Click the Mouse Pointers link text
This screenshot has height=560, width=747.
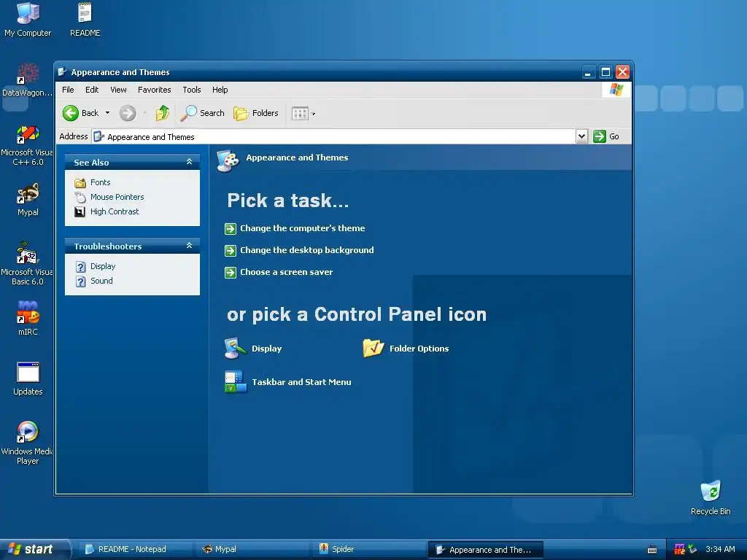[x=117, y=197]
